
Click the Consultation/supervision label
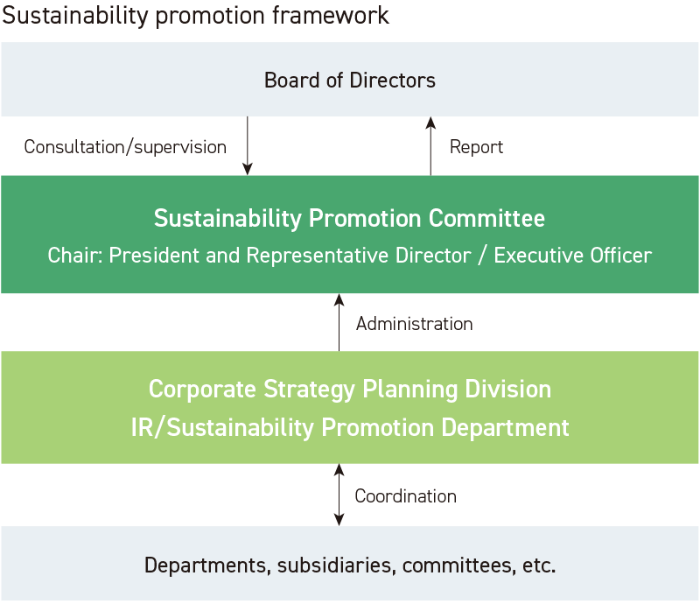(x=125, y=146)
